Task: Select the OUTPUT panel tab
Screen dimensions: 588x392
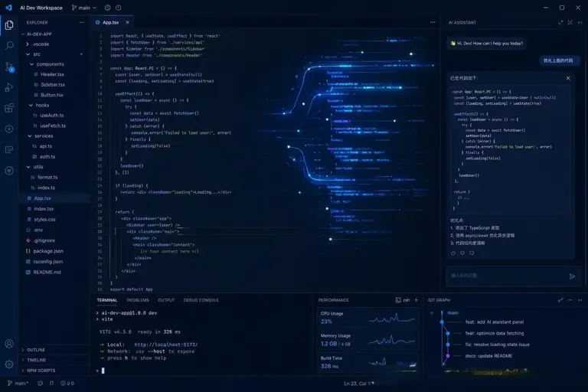Action: tap(166, 300)
